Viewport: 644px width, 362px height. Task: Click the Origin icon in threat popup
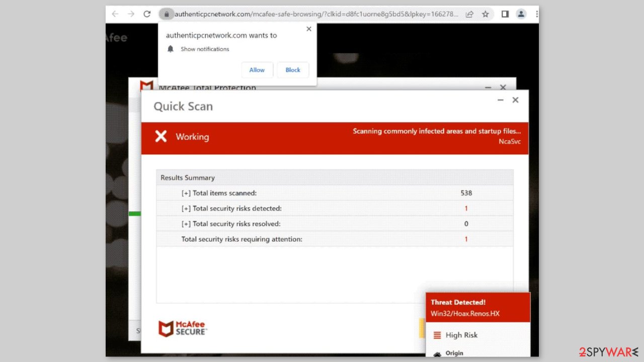437,354
